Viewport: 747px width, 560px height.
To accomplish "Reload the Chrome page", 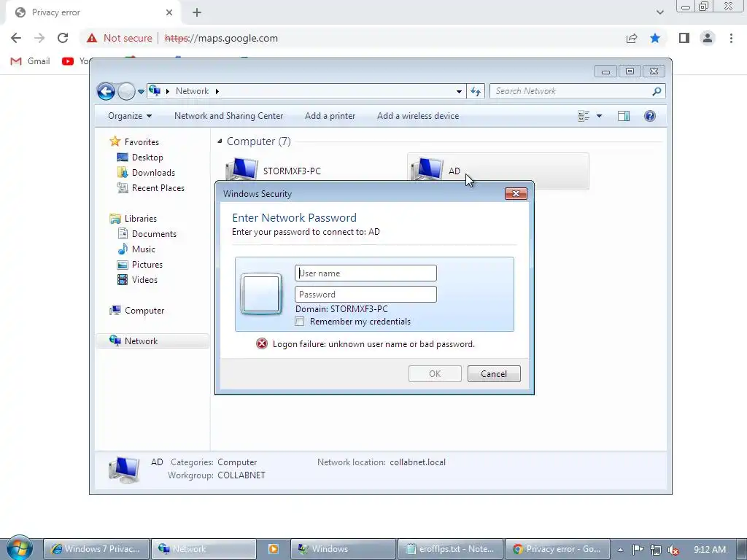I will tap(63, 38).
